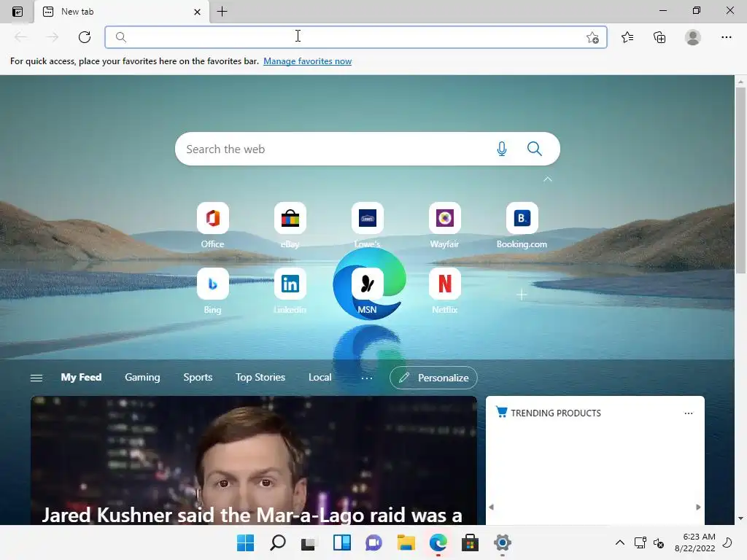
Task: Switch to Top Stories feed tab
Action: tap(260, 377)
